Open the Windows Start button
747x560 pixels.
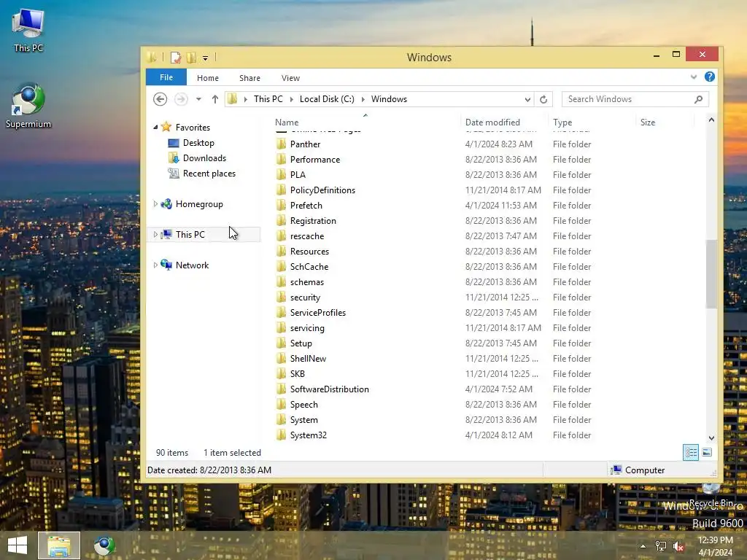(18, 545)
